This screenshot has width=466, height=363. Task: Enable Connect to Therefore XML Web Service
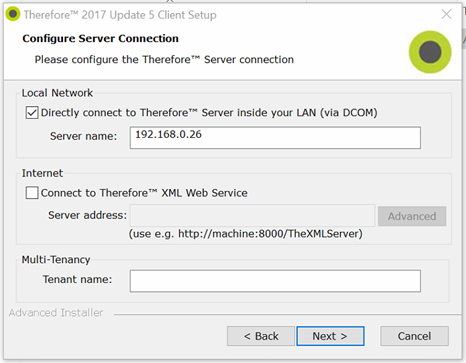tap(32, 193)
